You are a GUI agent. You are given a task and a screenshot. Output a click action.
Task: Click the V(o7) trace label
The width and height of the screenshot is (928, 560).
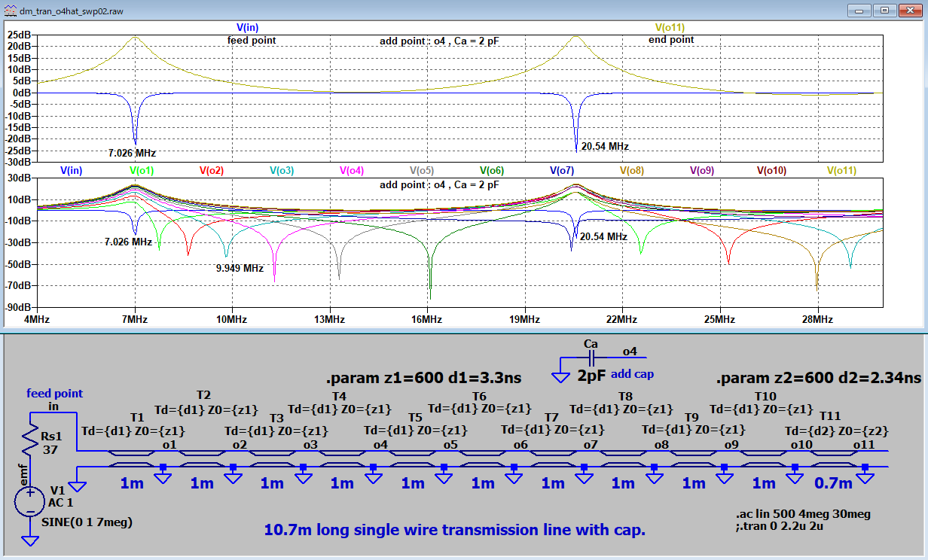[x=562, y=171]
